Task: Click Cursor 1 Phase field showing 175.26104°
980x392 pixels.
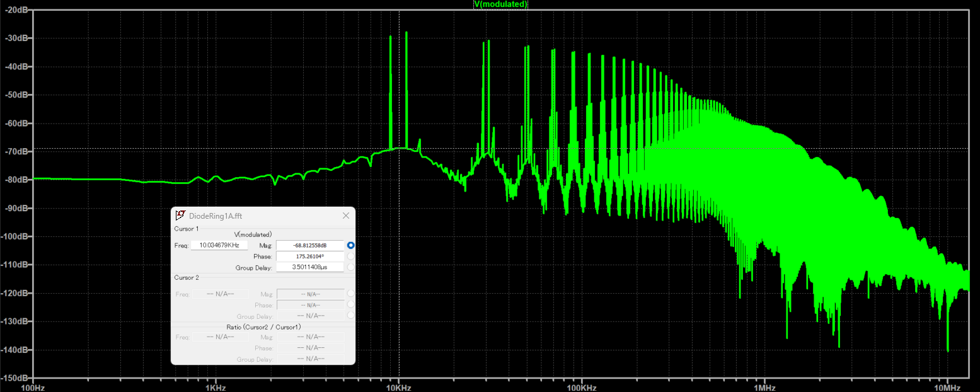Action: coord(310,257)
